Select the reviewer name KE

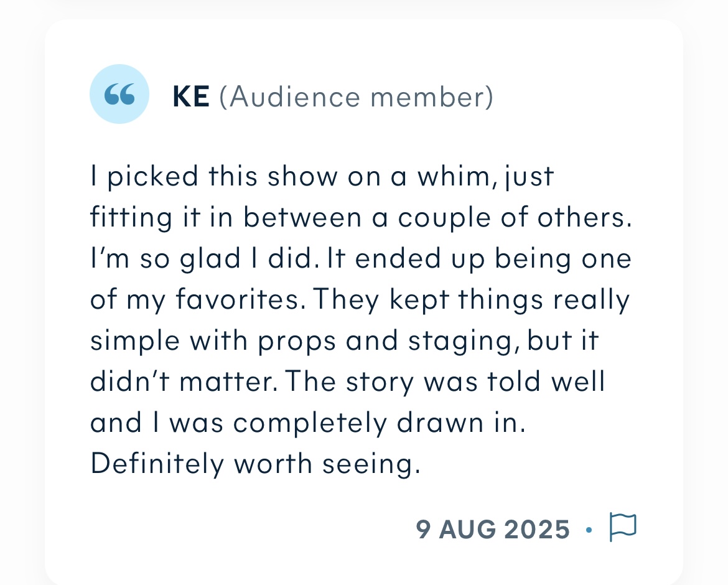[191, 96]
